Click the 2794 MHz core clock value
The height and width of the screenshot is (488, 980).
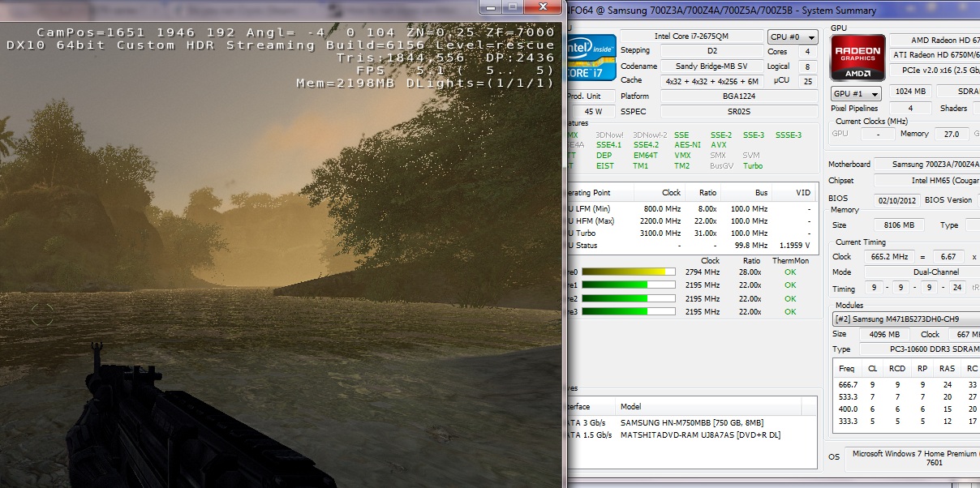click(702, 272)
